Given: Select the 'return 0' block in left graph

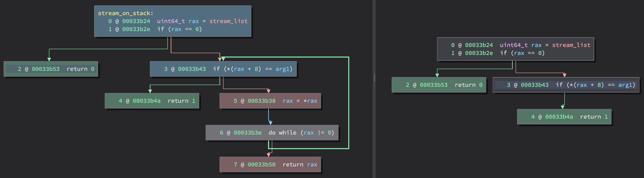Looking at the screenshot, I should (x=51, y=69).
